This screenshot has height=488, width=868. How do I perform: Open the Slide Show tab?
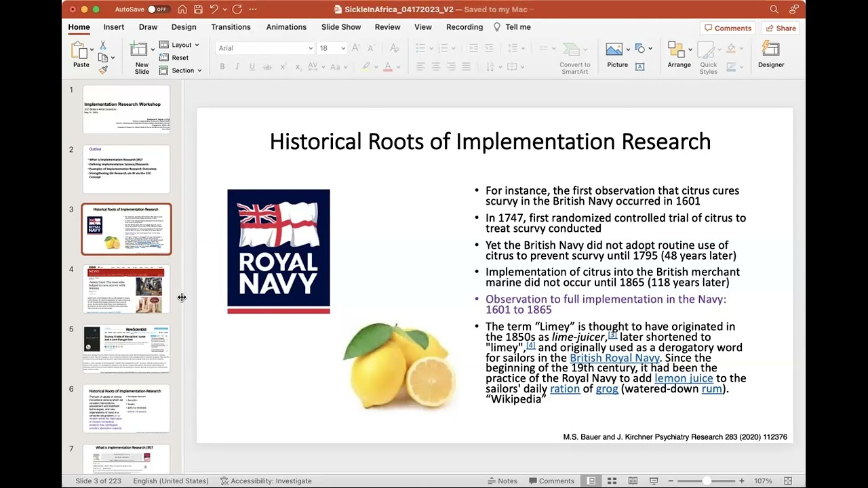pyautogui.click(x=341, y=27)
